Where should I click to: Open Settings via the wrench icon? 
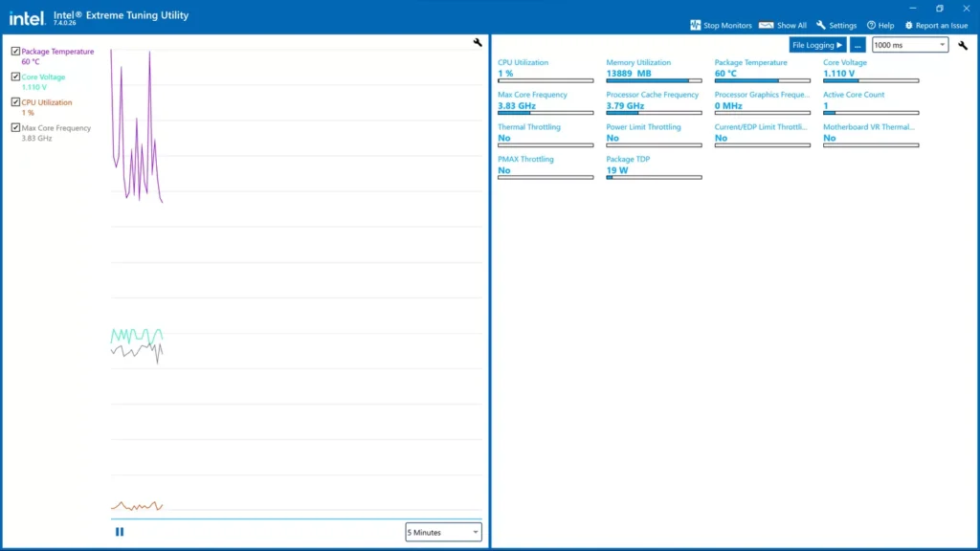coord(820,25)
